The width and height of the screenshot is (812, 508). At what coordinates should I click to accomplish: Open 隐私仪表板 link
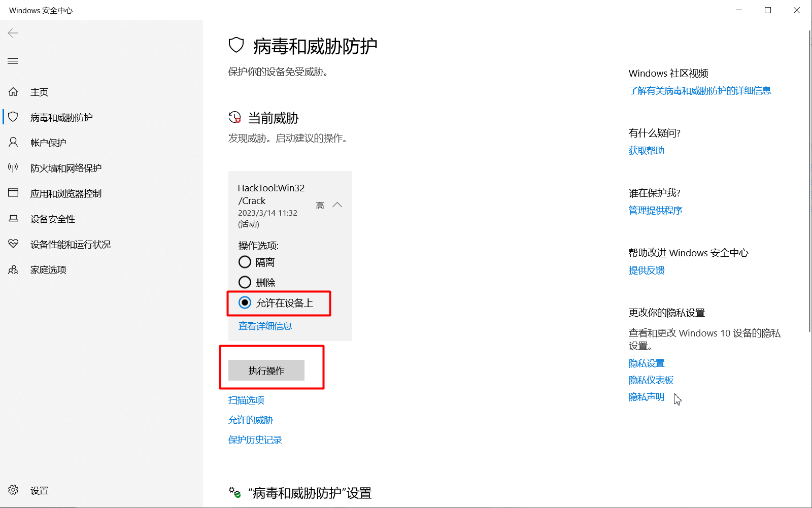651,380
